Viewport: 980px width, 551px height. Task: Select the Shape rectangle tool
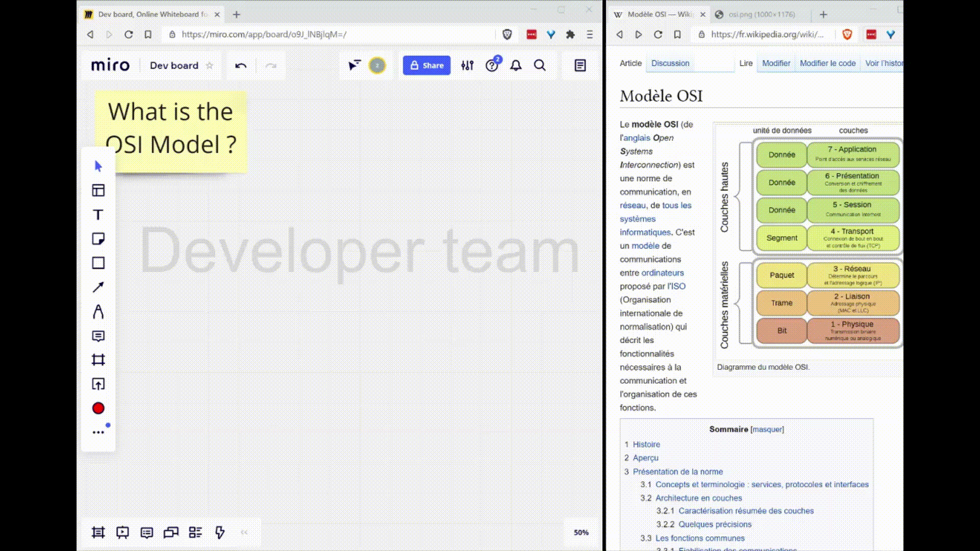98,263
